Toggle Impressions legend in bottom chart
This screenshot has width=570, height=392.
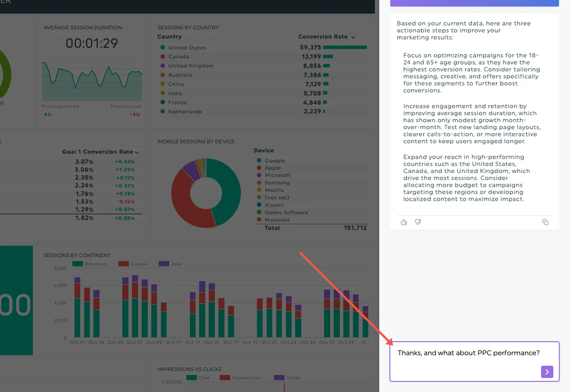pyautogui.click(x=239, y=378)
